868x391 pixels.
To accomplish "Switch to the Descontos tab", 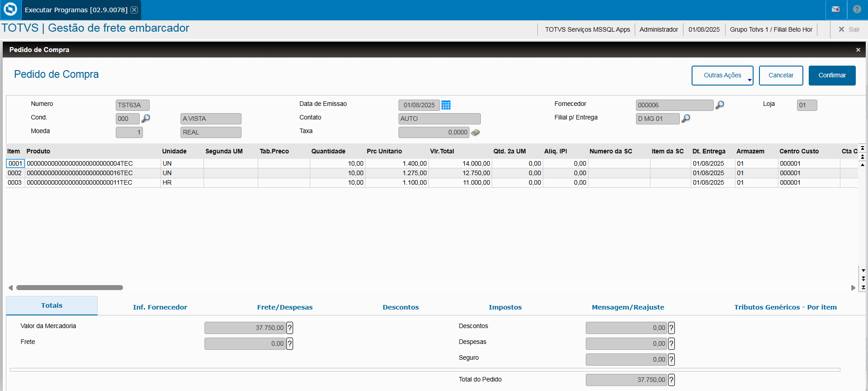I will 401,307.
